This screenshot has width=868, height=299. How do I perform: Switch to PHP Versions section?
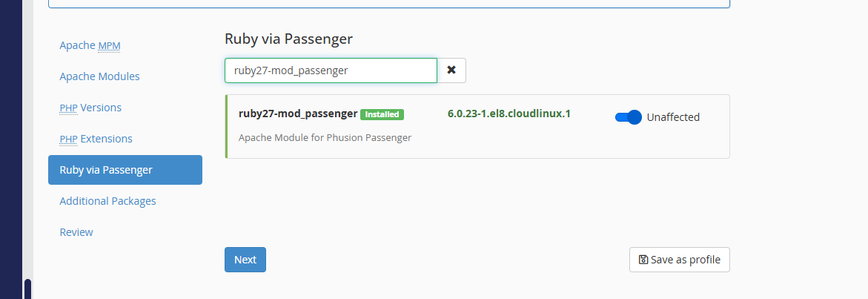point(90,108)
